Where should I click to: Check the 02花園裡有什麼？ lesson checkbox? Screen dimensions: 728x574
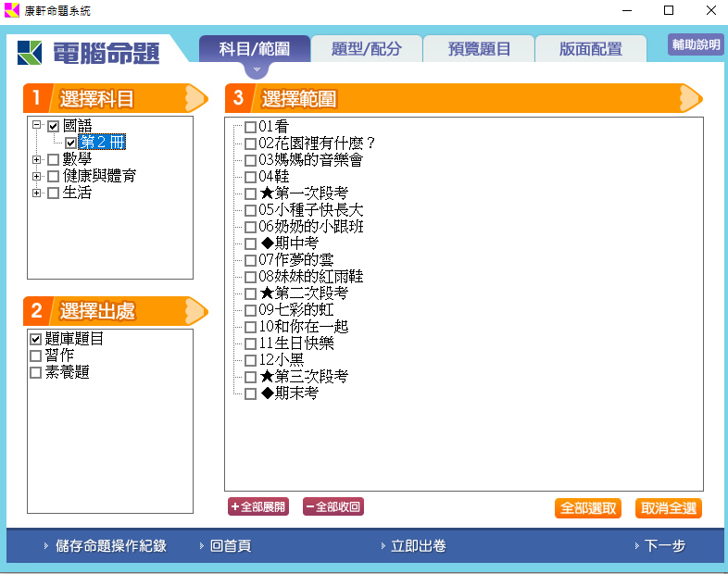point(250,143)
